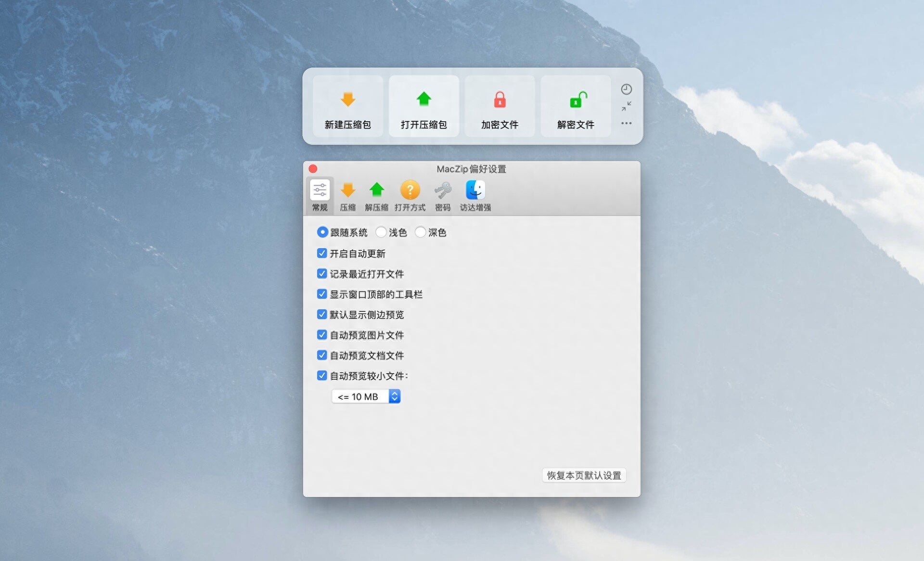Image resolution: width=924 pixels, height=561 pixels.
Task: Close the MacZip 偏好设置 window
Action: pos(313,168)
